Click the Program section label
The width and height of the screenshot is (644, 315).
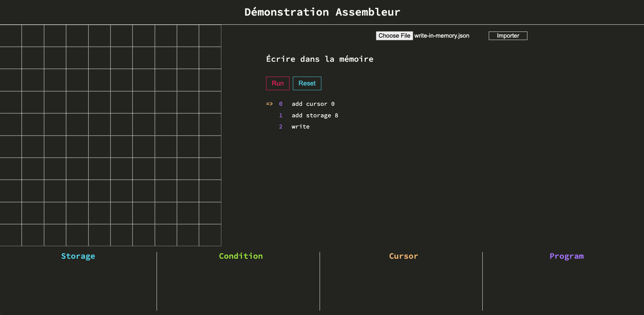(566, 256)
